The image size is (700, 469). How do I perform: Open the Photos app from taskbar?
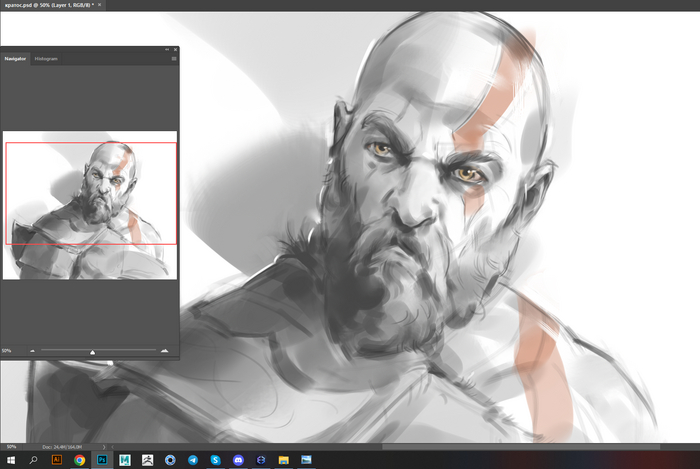tap(306, 460)
